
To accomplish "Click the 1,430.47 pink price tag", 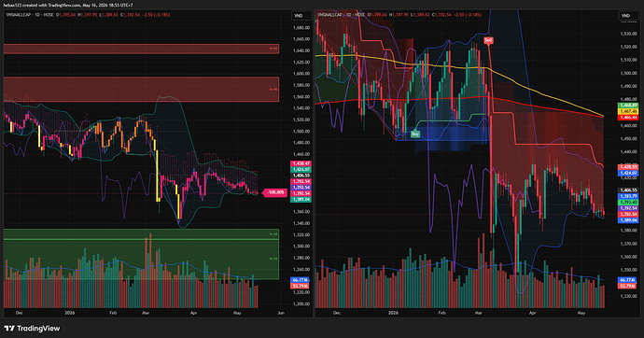I will tap(301, 163).
